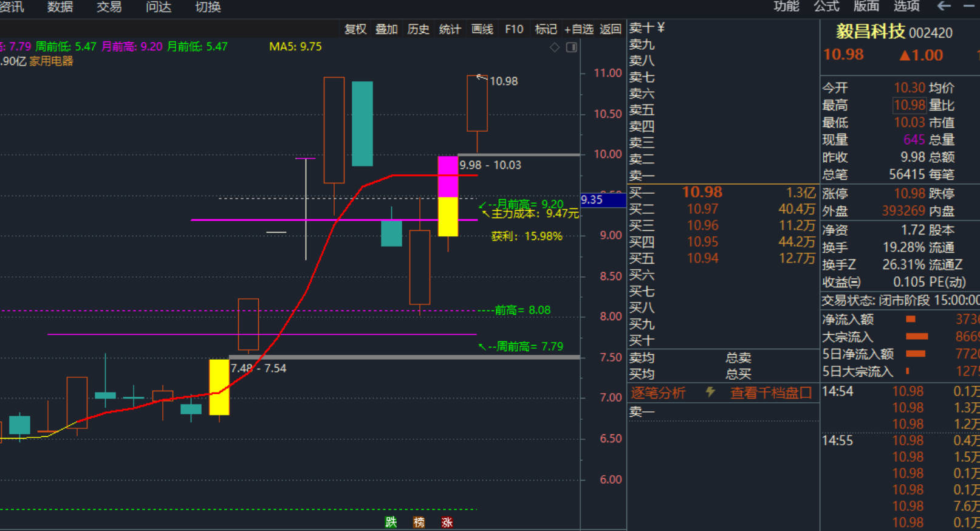This screenshot has height=531, width=980.
Task: Open the 交易 menu
Action: point(109,7)
